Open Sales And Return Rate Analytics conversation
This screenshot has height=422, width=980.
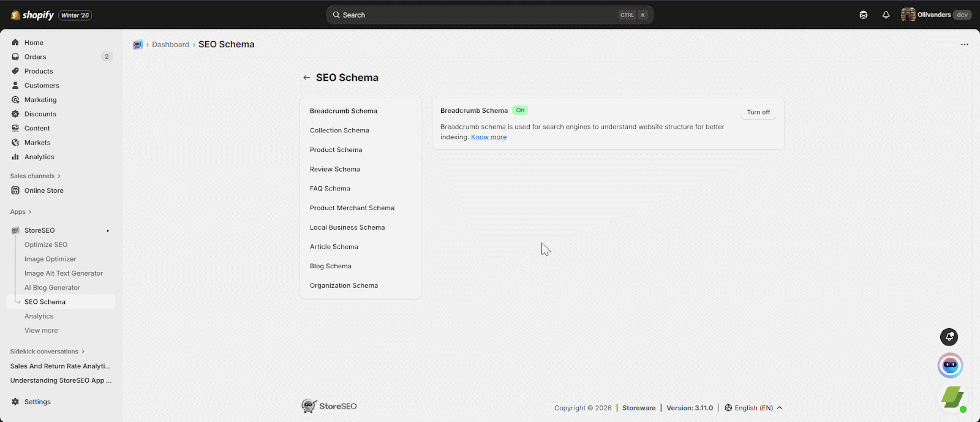(x=61, y=366)
